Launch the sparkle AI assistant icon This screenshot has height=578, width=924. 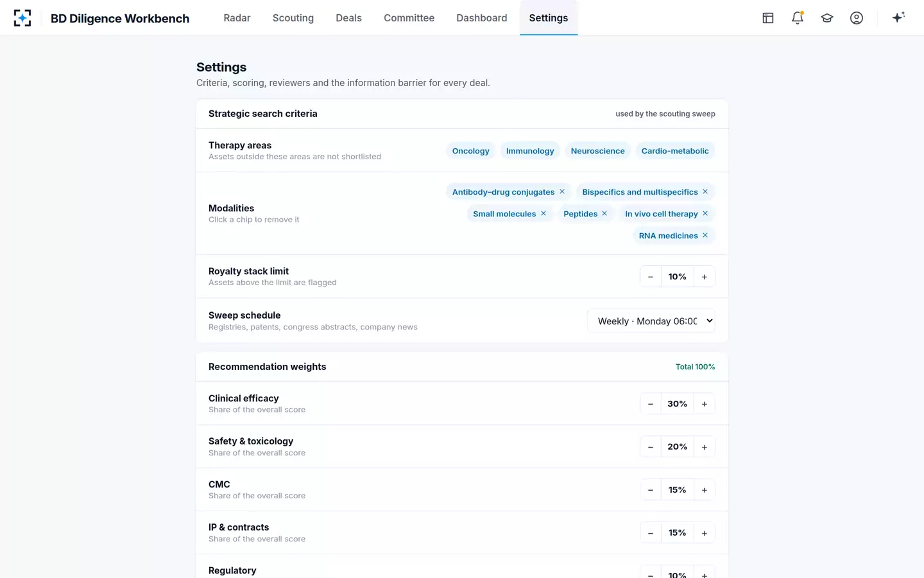[898, 17]
